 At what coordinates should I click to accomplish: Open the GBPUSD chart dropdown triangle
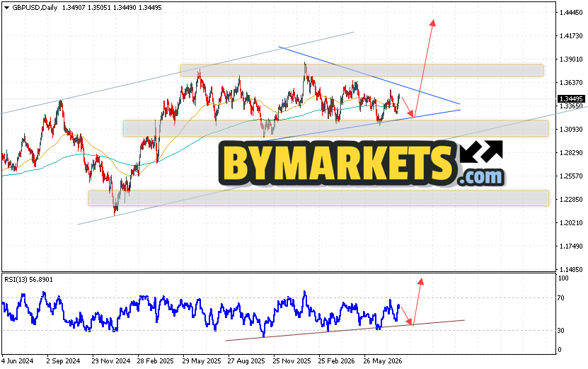(x=7, y=8)
